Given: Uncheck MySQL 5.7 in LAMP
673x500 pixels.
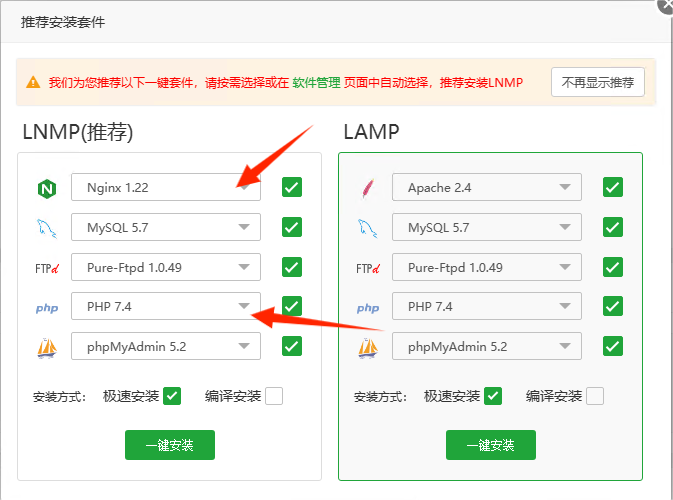Looking at the screenshot, I should tap(613, 227).
